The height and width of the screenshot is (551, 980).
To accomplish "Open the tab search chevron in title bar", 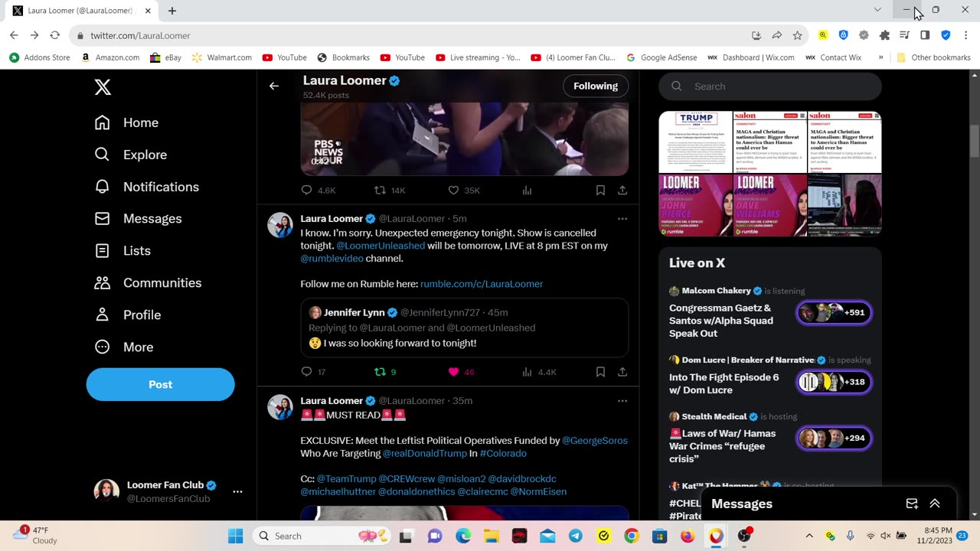I will (877, 10).
